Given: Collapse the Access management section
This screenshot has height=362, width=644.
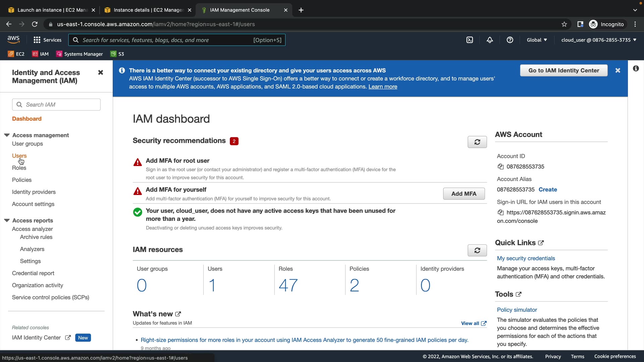Looking at the screenshot, I should [x=7, y=135].
